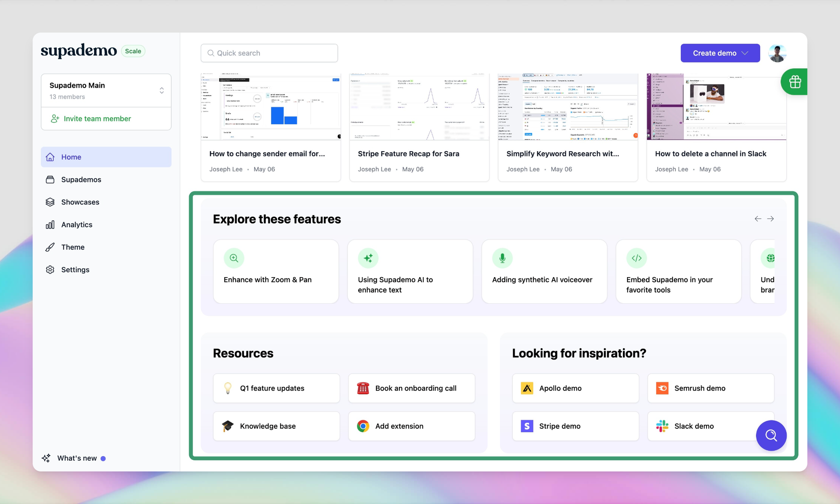
Task: Open Home in the sidebar
Action: [x=106, y=157]
